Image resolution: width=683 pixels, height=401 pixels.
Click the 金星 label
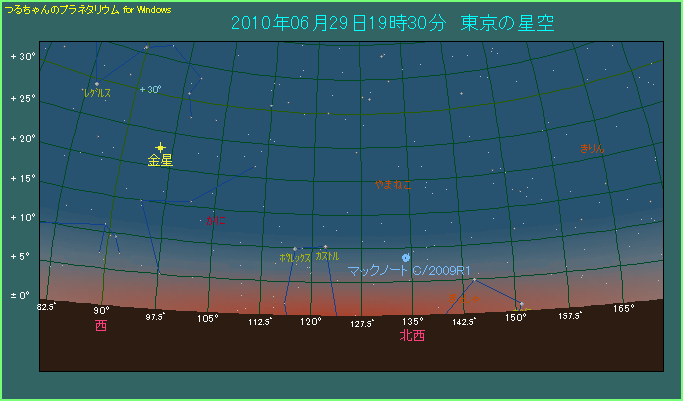click(x=160, y=160)
